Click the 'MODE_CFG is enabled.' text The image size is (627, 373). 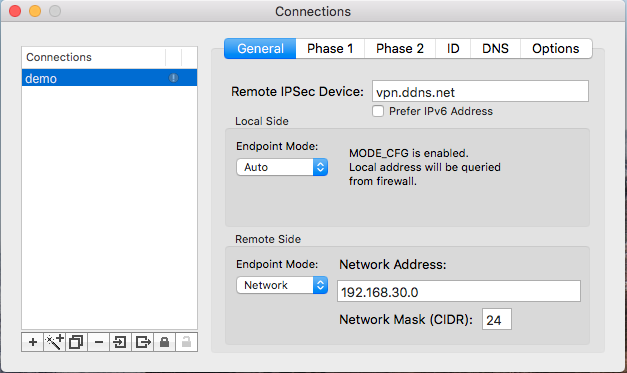click(x=409, y=153)
